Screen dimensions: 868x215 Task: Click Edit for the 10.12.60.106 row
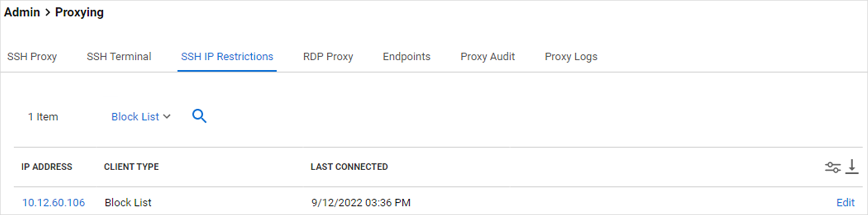(845, 203)
